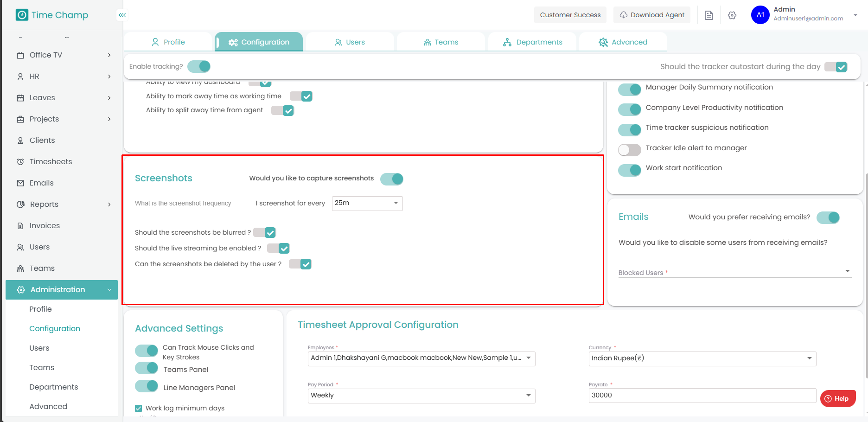Click the Teams sidebar icon

pos(20,269)
